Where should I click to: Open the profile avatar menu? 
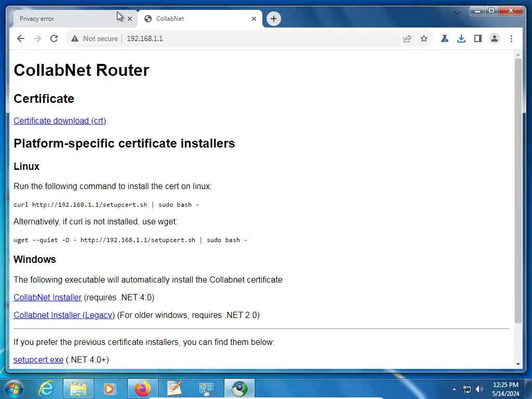click(495, 38)
